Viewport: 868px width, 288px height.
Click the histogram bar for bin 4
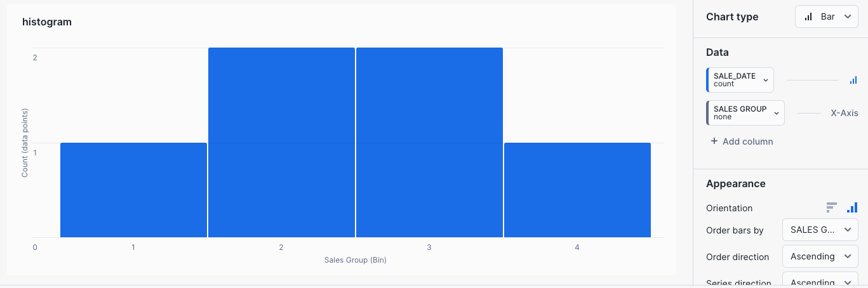point(577,190)
